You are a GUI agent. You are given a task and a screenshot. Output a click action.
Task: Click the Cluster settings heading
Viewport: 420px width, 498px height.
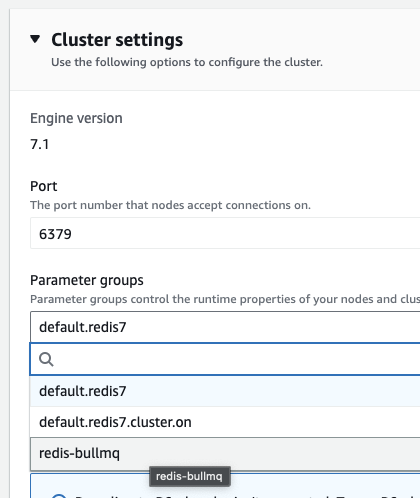click(117, 40)
